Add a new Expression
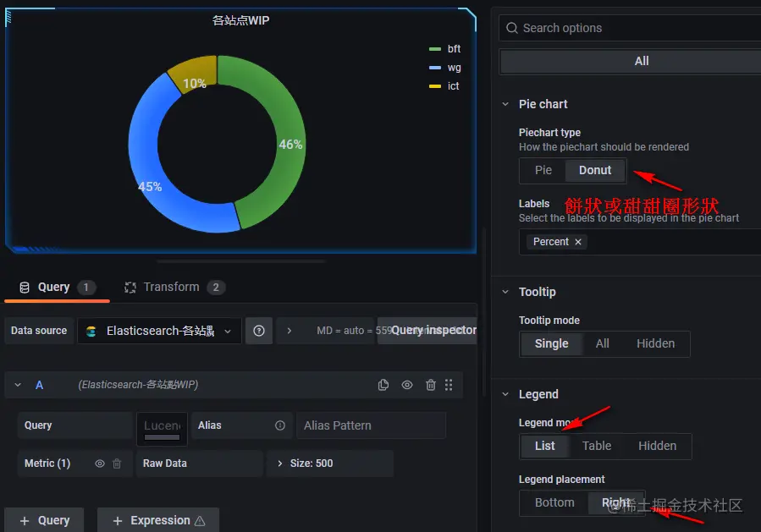Viewport: 761px width, 532px height. [x=158, y=520]
